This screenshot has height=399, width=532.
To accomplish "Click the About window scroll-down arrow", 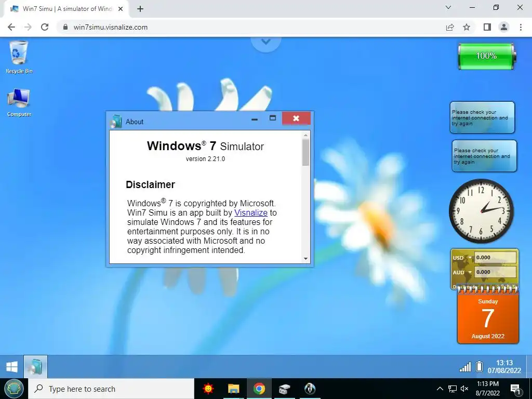I will click(305, 259).
